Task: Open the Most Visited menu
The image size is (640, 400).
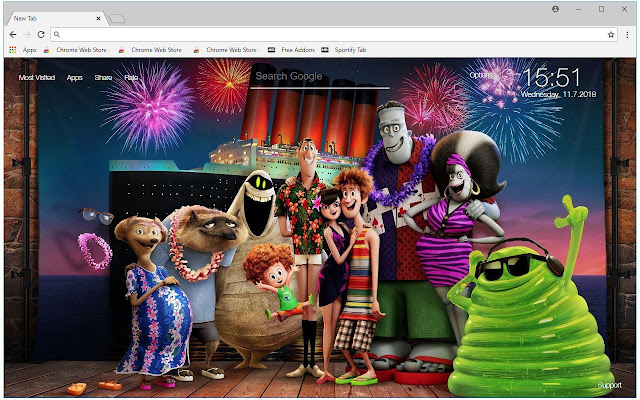Action: pyautogui.click(x=37, y=78)
